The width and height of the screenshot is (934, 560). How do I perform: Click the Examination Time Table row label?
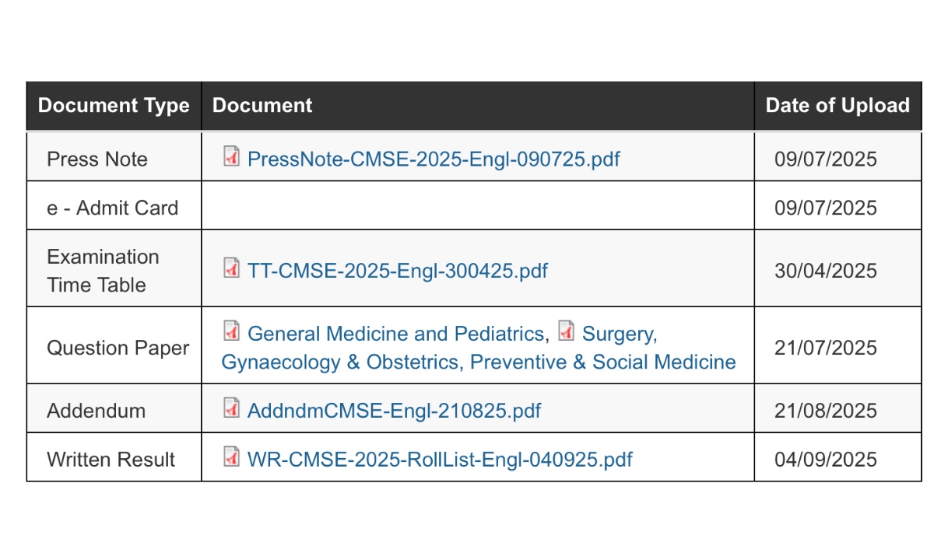tap(103, 271)
